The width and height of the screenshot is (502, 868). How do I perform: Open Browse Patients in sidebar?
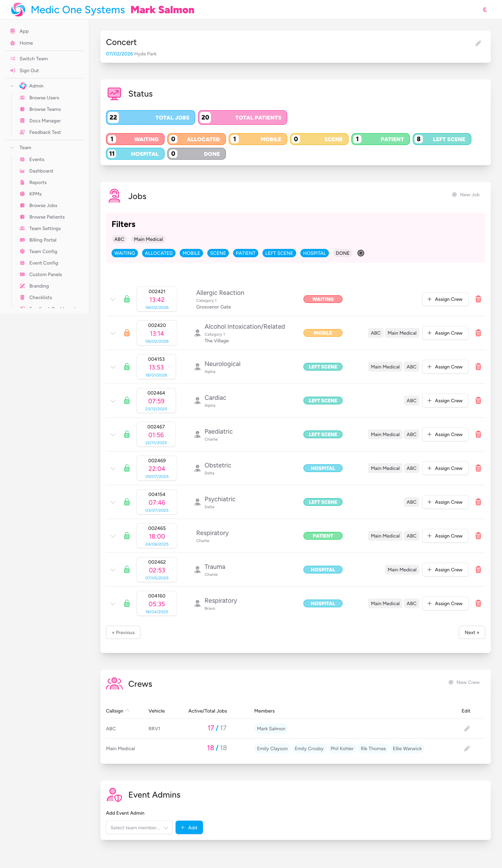tap(47, 217)
